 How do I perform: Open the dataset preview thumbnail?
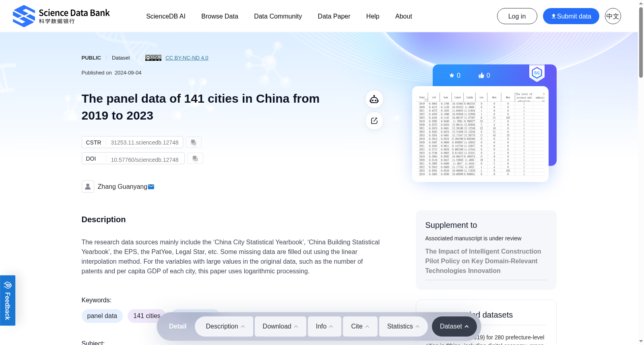click(480, 134)
